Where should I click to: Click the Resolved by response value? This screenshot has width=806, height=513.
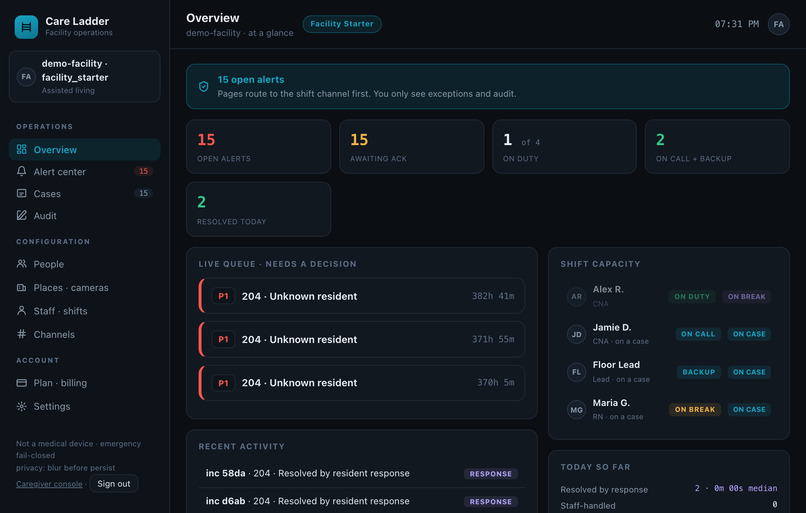tap(736, 488)
